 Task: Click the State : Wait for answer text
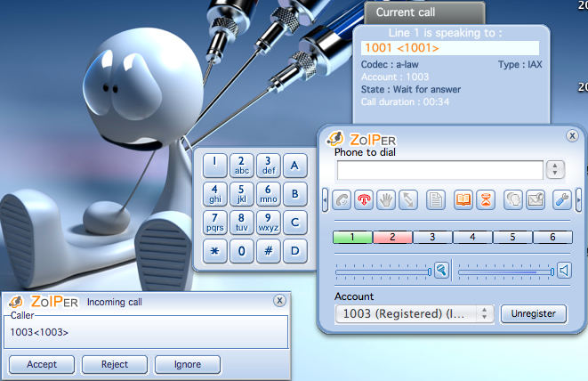[411, 89]
